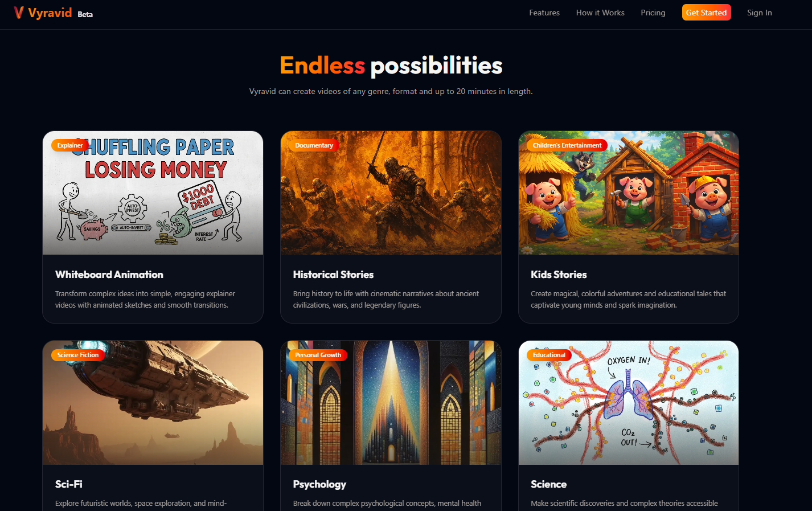The image size is (812, 511).
Task: Select the Explainer tag badge
Action: click(x=70, y=145)
